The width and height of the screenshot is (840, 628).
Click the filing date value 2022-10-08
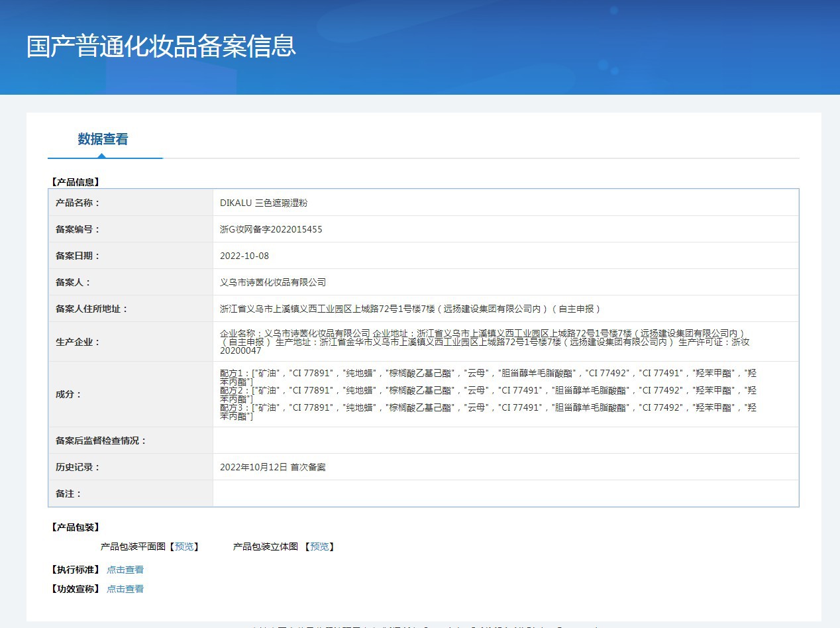pyautogui.click(x=244, y=256)
